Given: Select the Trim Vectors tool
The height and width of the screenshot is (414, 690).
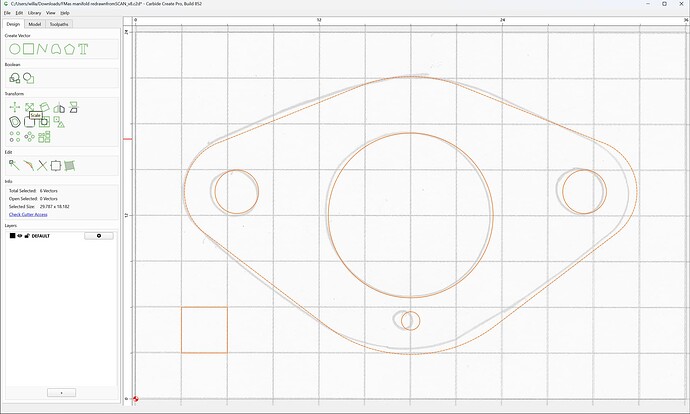Looking at the screenshot, I should click(42, 165).
